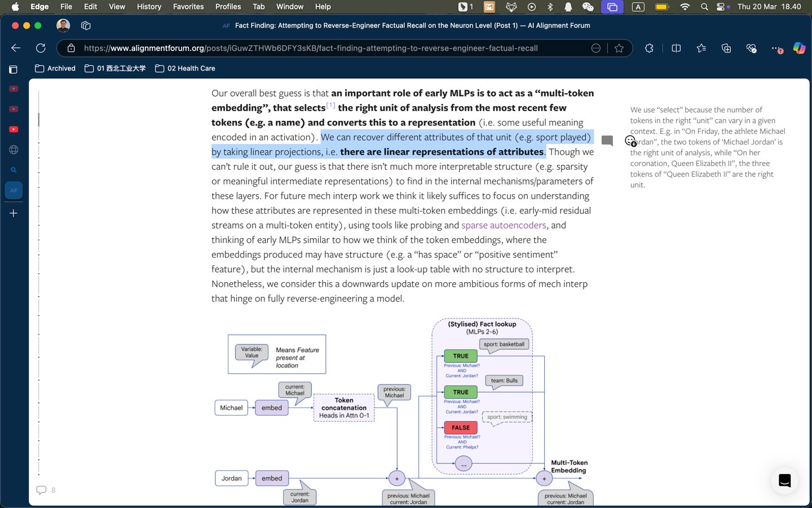
Task: Open Bluetooth status menu
Action: pos(550,7)
